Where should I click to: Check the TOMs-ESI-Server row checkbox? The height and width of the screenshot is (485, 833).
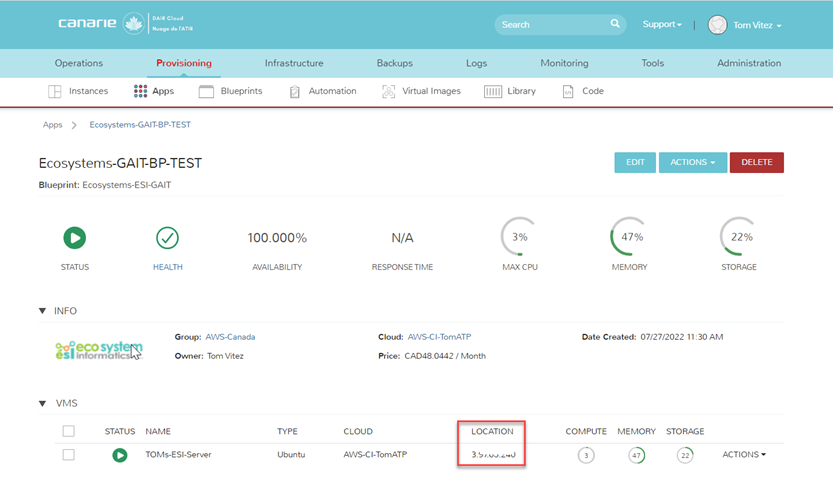coord(68,455)
